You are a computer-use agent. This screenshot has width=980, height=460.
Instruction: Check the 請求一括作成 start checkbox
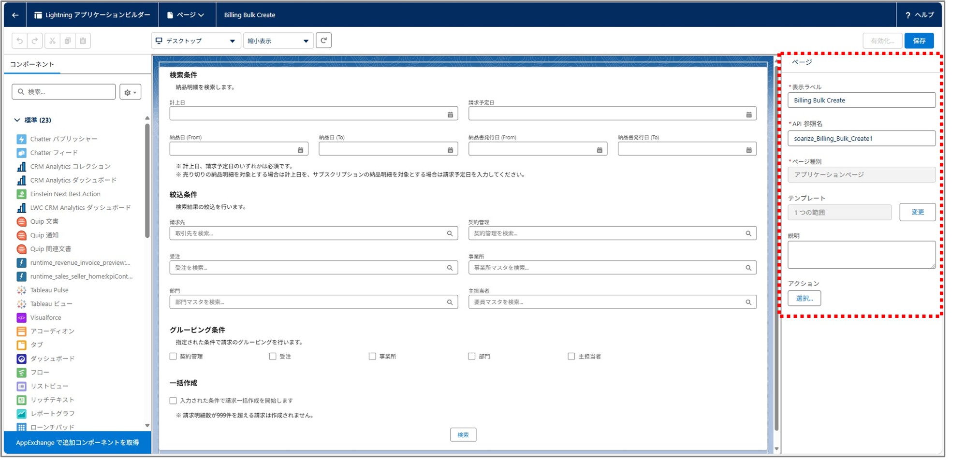click(173, 401)
